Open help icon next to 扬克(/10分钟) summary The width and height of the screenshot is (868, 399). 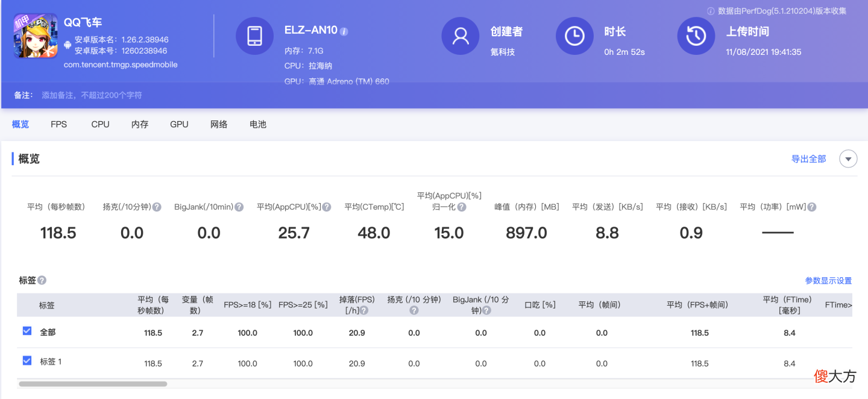pos(157,207)
